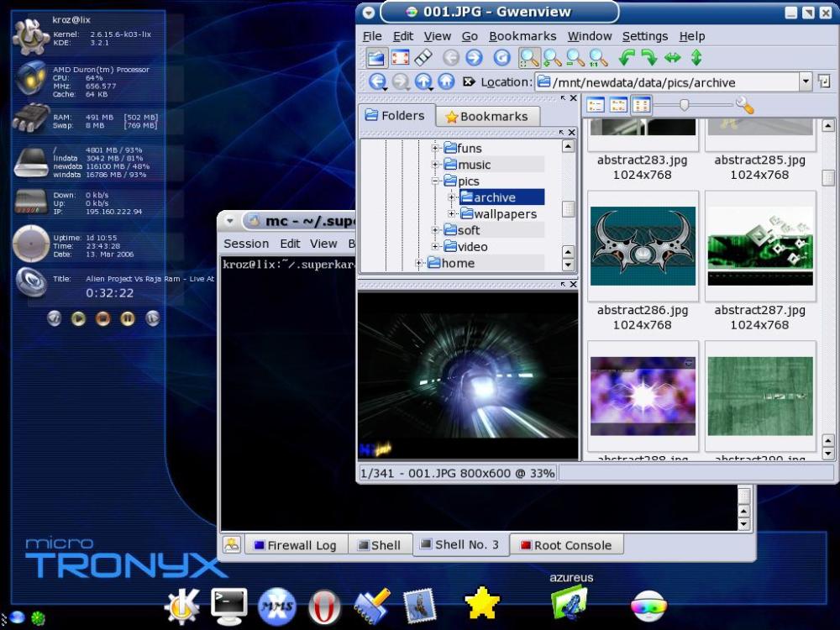Zoom out with the minus magnifier
Viewport: 840px width, 630px height.
pos(575,57)
